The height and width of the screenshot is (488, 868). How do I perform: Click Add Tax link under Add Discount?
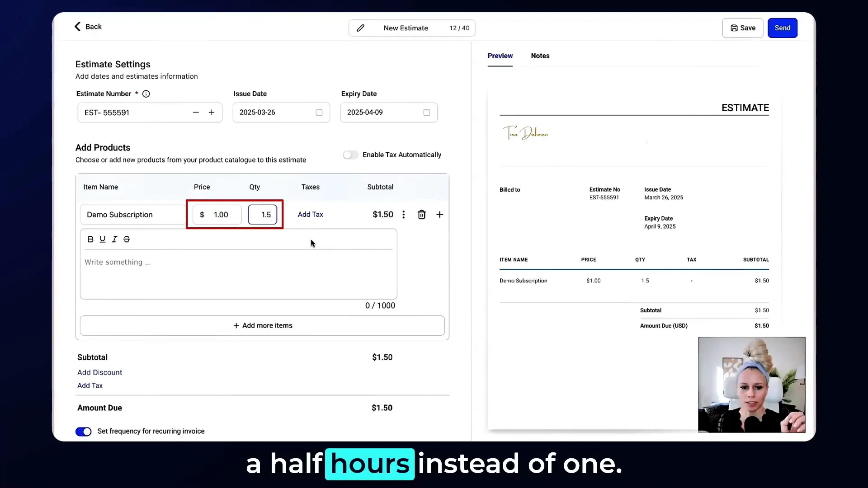(90, 386)
